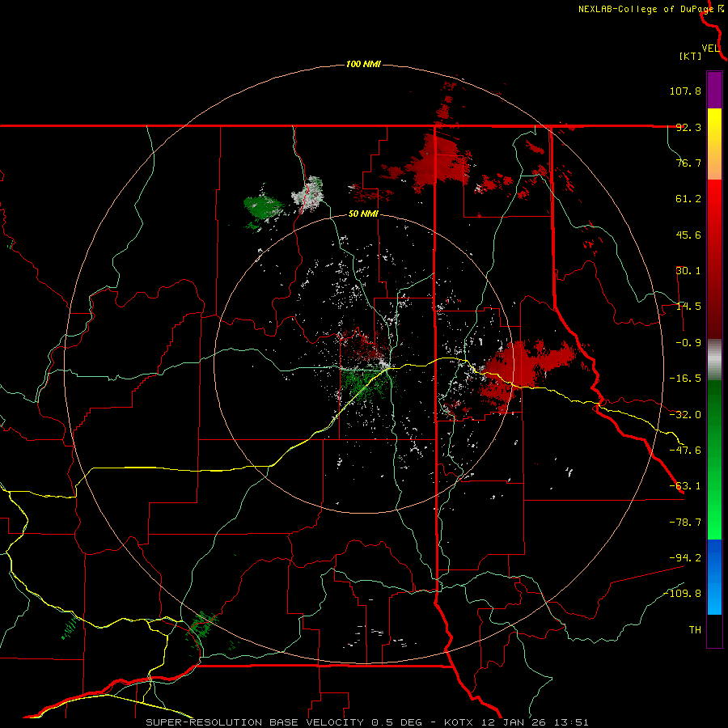Click the 76.7 scale value
Viewport: 728px width, 728px height.
pos(688,163)
